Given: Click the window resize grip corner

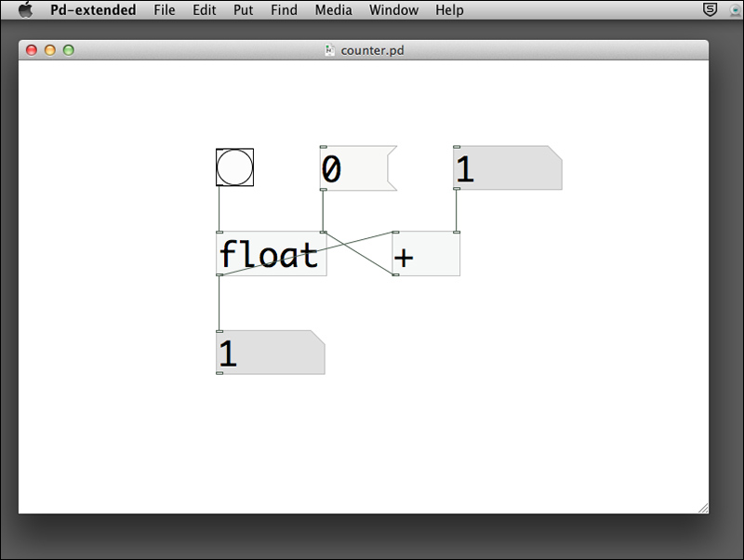Looking at the screenshot, I should 702,507.
